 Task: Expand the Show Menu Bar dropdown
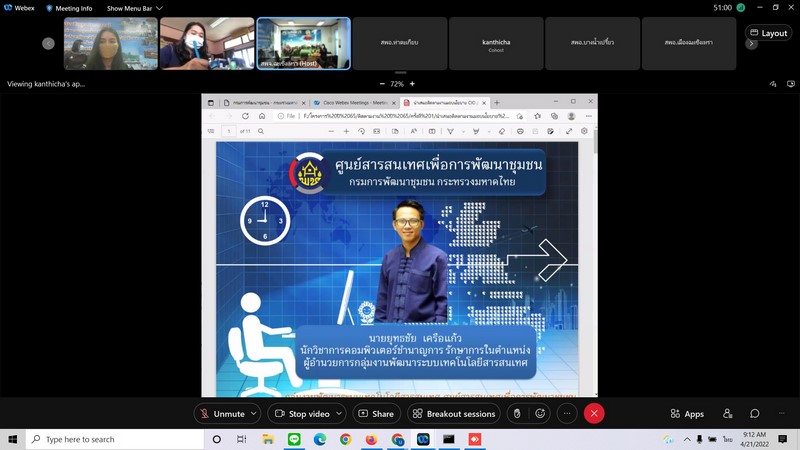pyautogui.click(x=135, y=8)
